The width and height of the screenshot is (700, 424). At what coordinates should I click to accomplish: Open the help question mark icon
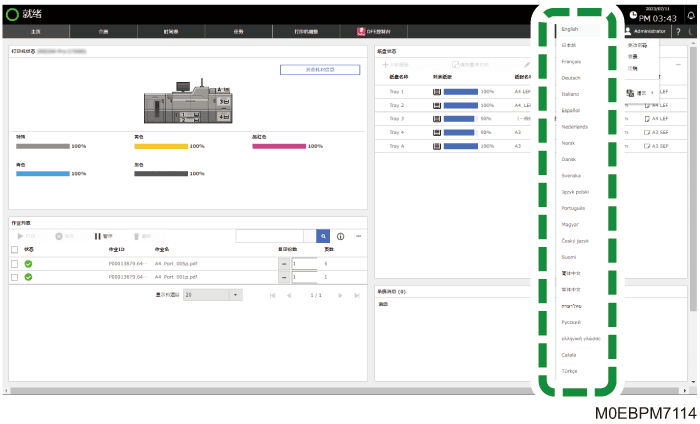pyautogui.click(x=679, y=31)
